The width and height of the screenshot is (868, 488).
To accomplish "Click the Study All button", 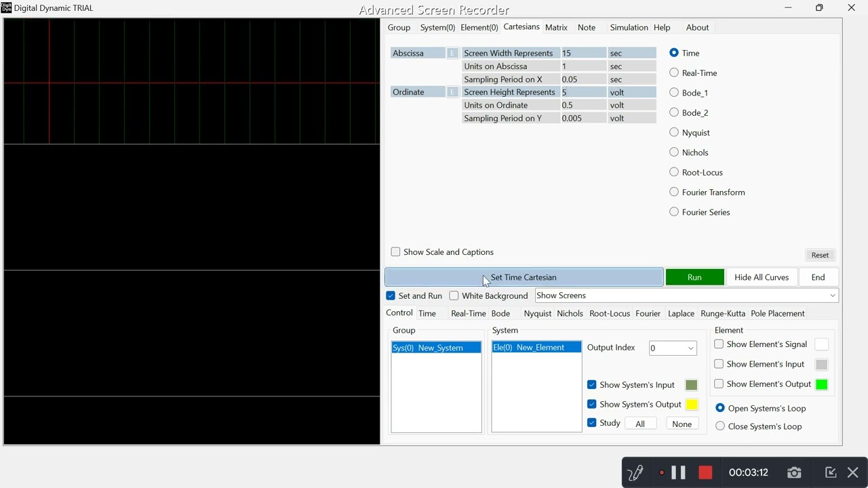I will pyautogui.click(x=640, y=424).
